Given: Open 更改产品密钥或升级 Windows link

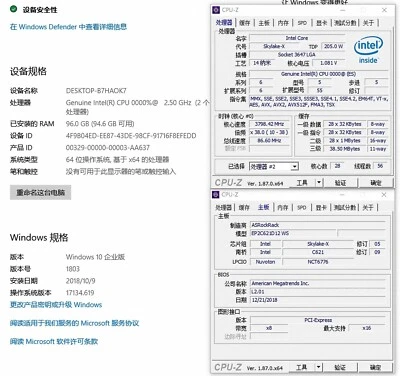Looking at the screenshot, I should click(x=56, y=305).
